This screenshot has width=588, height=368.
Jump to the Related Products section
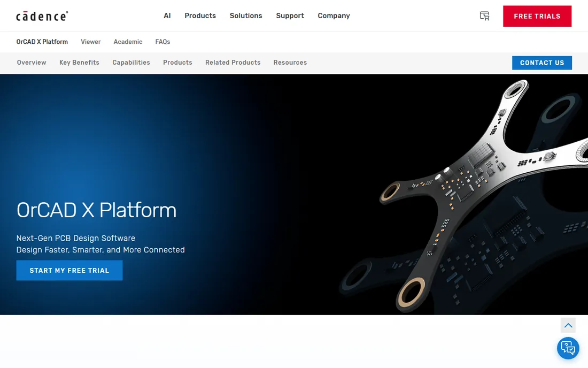pyautogui.click(x=233, y=63)
